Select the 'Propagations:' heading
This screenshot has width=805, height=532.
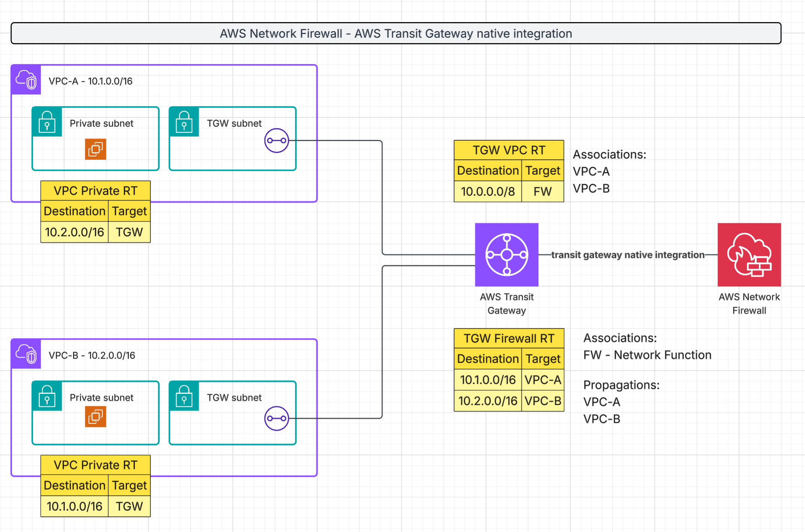[x=621, y=385]
